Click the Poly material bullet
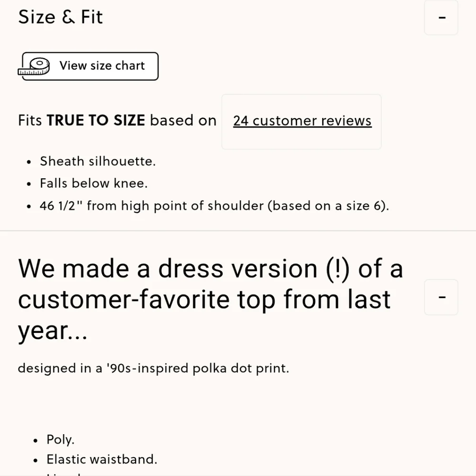 tap(60, 439)
